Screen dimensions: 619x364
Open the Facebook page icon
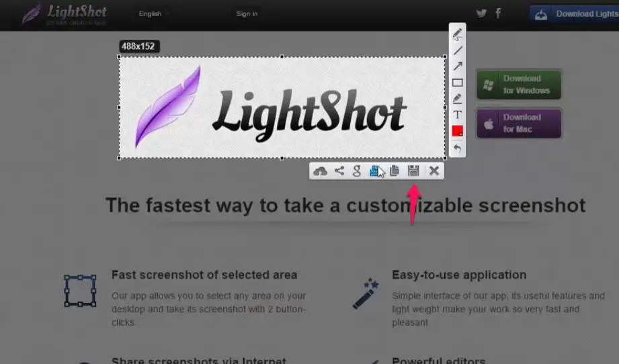498,13
